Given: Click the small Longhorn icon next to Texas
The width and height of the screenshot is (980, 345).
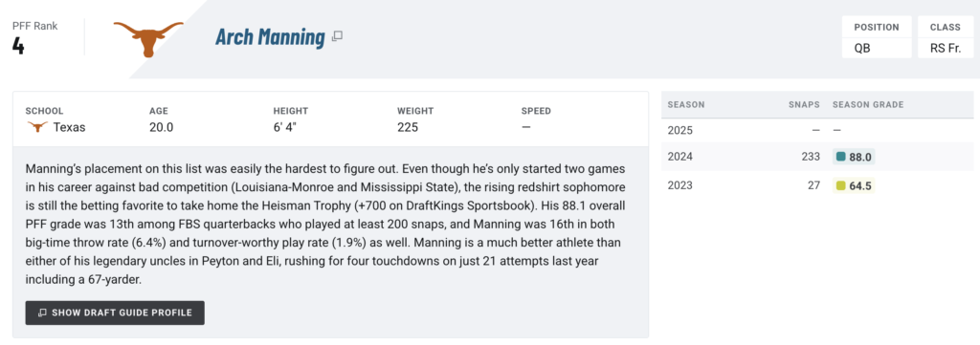Looking at the screenshot, I should [x=37, y=127].
